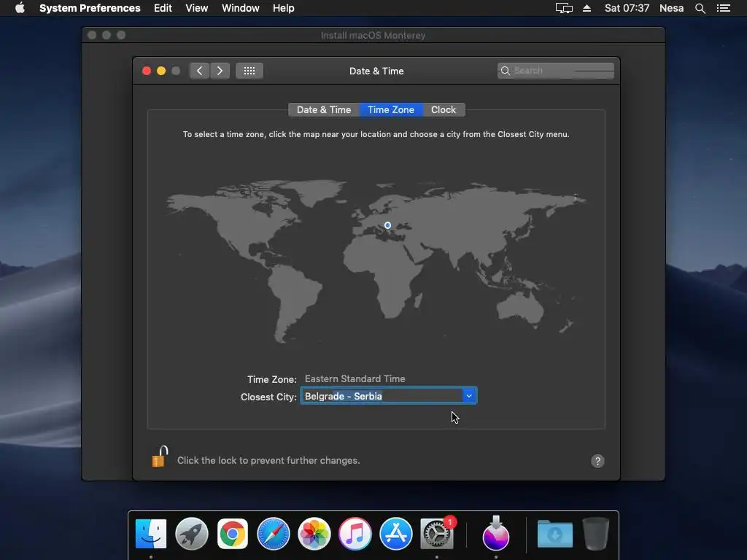
Task: Close the Date & Time window
Action: coord(147,71)
